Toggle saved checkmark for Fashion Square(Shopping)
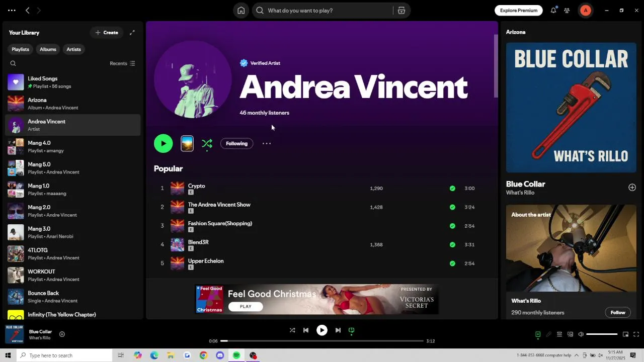 tap(452, 226)
